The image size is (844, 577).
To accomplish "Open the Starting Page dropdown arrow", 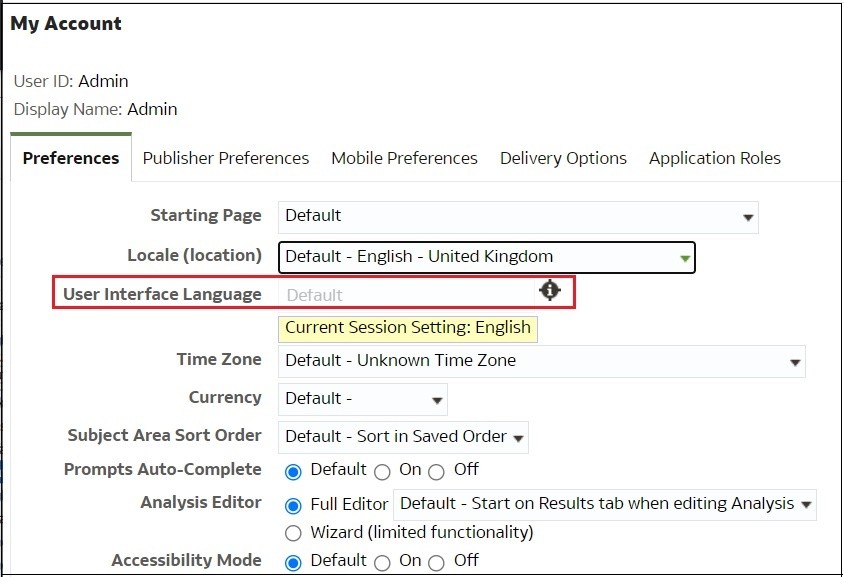I will pos(748,217).
